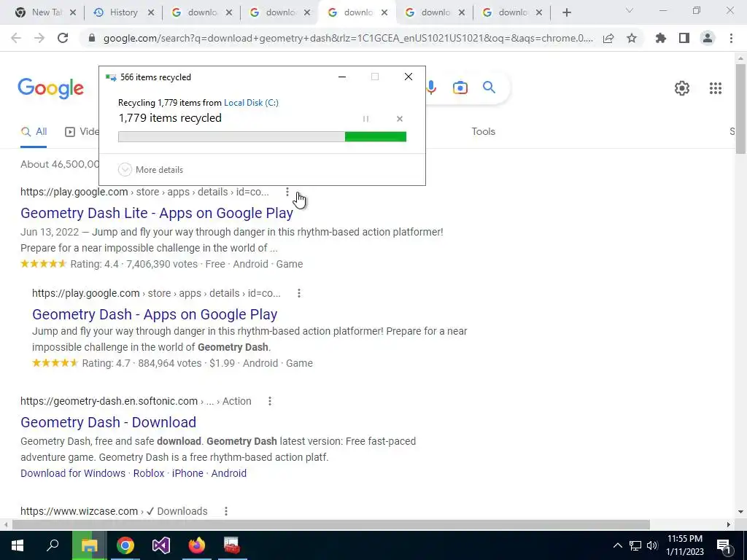Open the search Tools menu
The height and width of the screenshot is (560, 747).
(x=483, y=132)
